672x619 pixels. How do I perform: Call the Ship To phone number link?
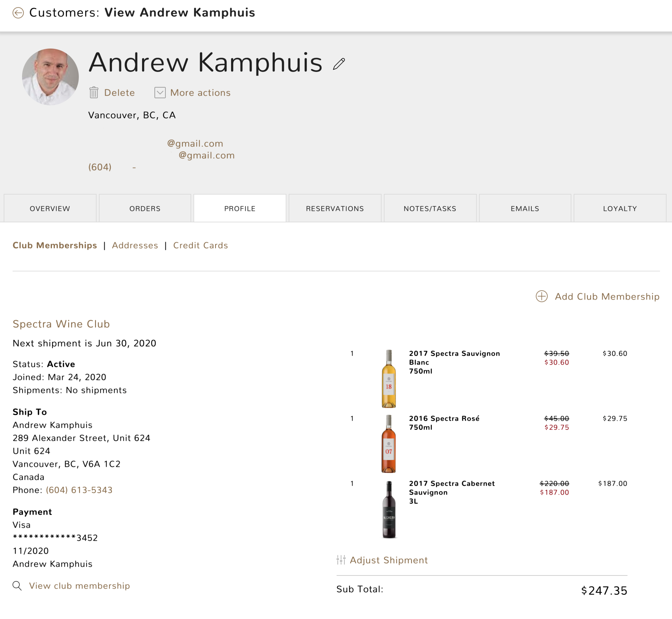(79, 490)
